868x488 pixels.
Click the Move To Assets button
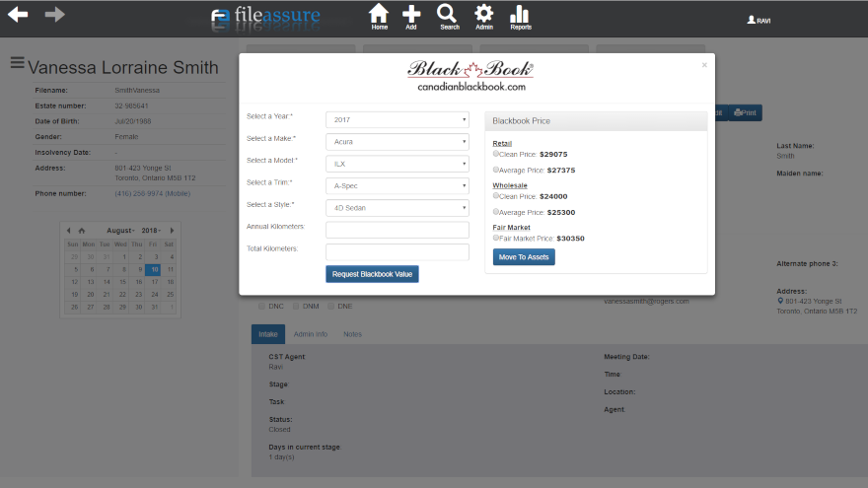tap(524, 257)
